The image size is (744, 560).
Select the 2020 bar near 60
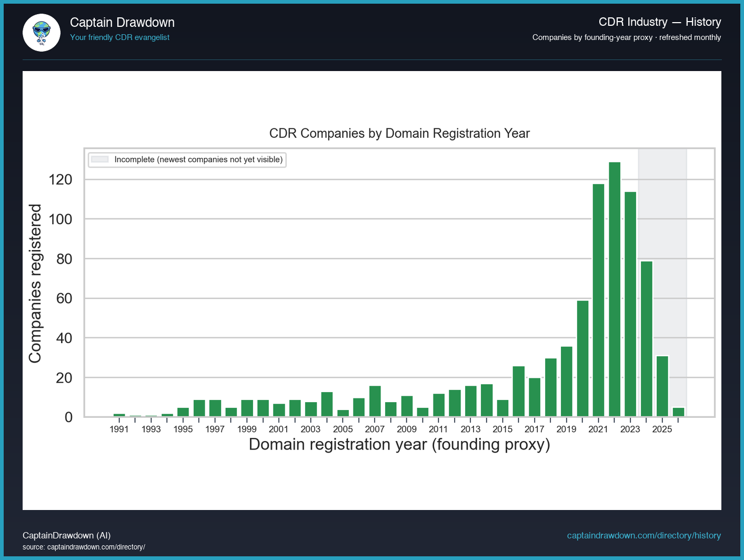click(x=582, y=358)
